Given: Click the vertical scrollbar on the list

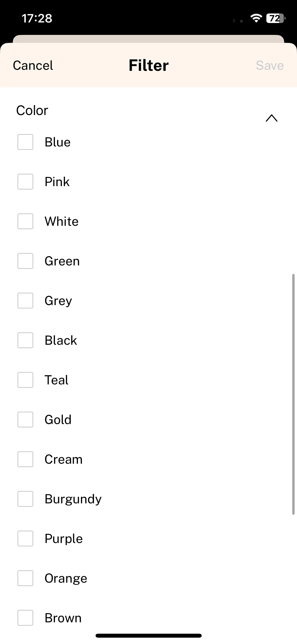Looking at the screenshot, I should pyautogui.click(x=293, y=394).
